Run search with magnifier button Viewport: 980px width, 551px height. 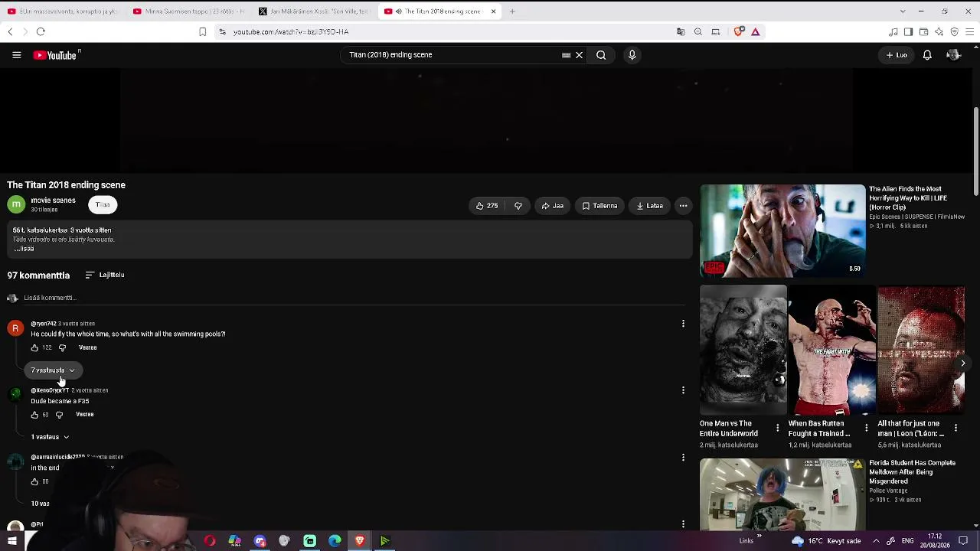[x=601, y=55]
